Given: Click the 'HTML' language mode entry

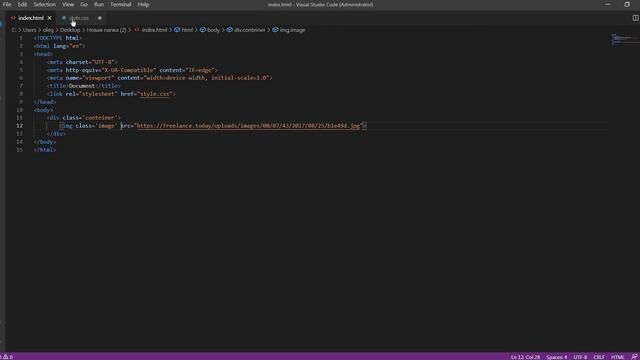Looking at the screenshot, I should 618,357.
